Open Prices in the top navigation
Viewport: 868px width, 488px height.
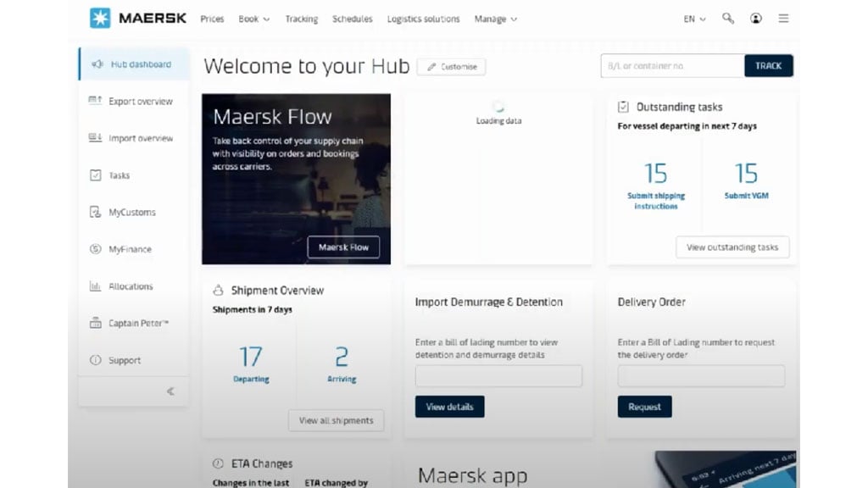[212, 19]
